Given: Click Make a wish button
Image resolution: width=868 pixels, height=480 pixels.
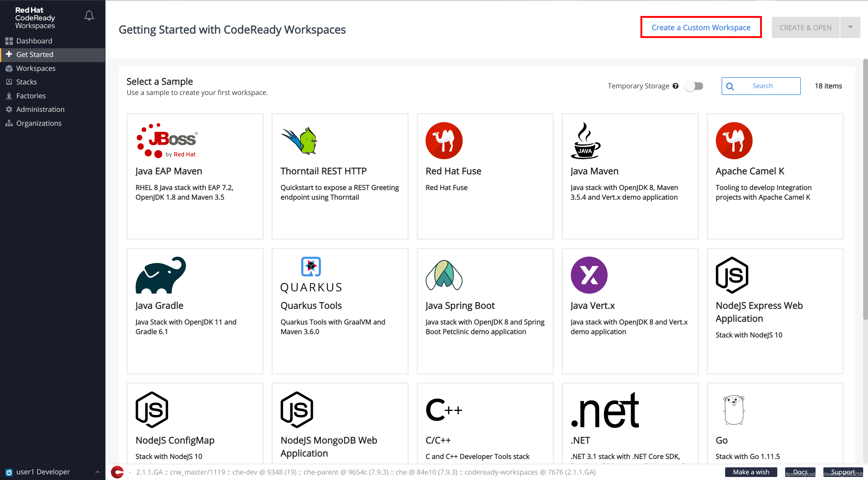Looking at the screenshot, I should tap(751, 472).
